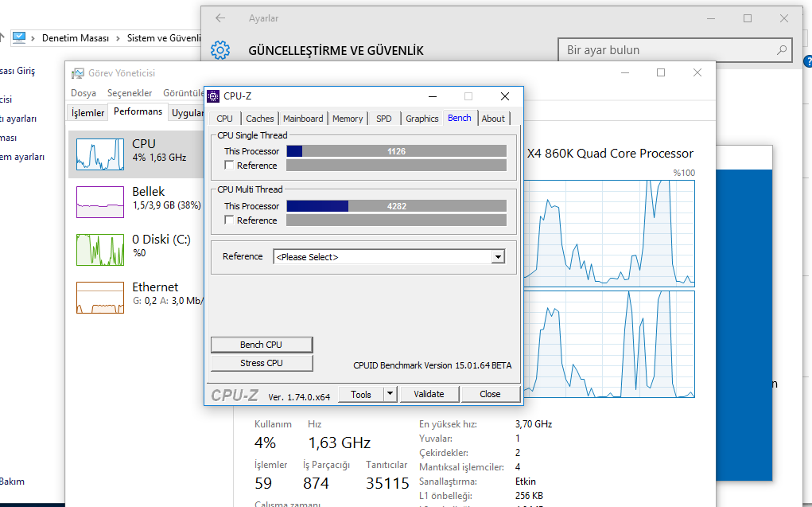
Task: Close the CPU-Z window with X
Action: click(x=505, y=96)
